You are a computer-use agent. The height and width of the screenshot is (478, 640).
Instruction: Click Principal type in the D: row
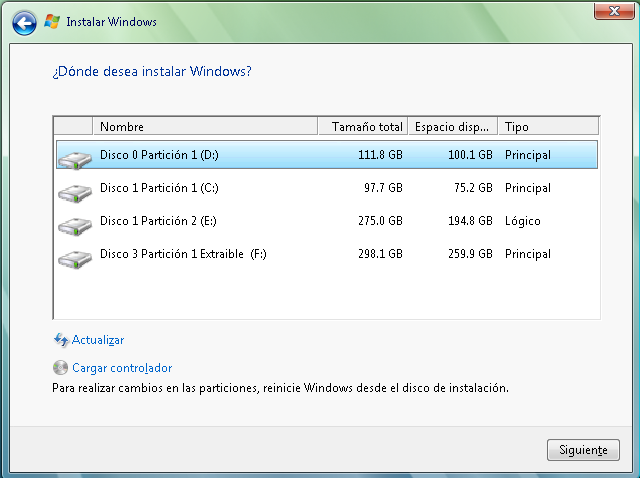coord(528,155)
